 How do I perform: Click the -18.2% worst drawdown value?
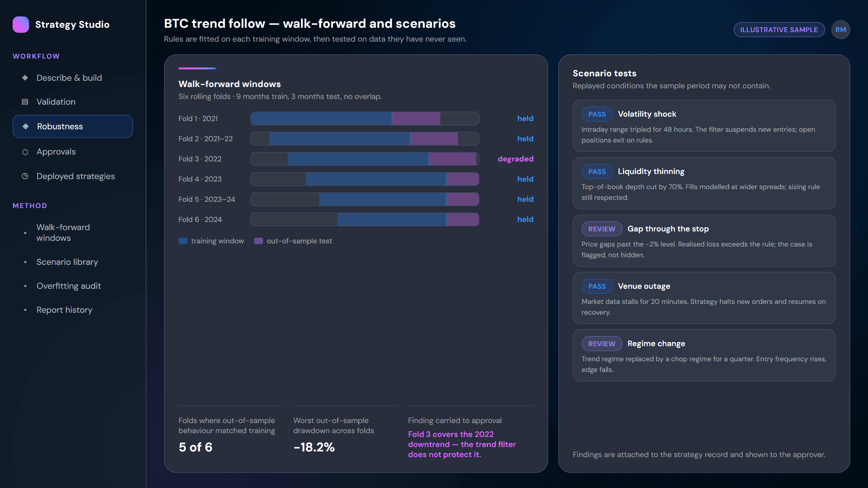pos(314,447)
